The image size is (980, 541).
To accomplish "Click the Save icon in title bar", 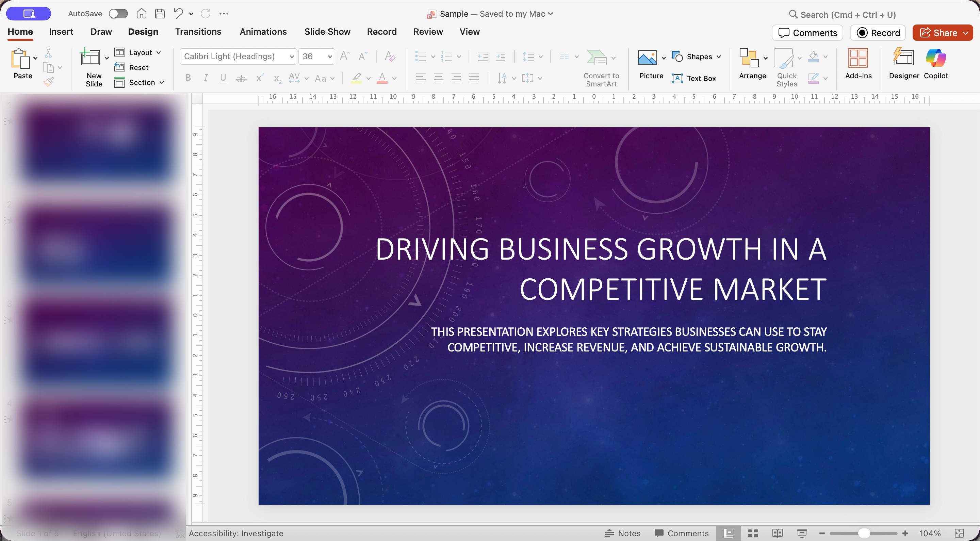I will (160, 14).
